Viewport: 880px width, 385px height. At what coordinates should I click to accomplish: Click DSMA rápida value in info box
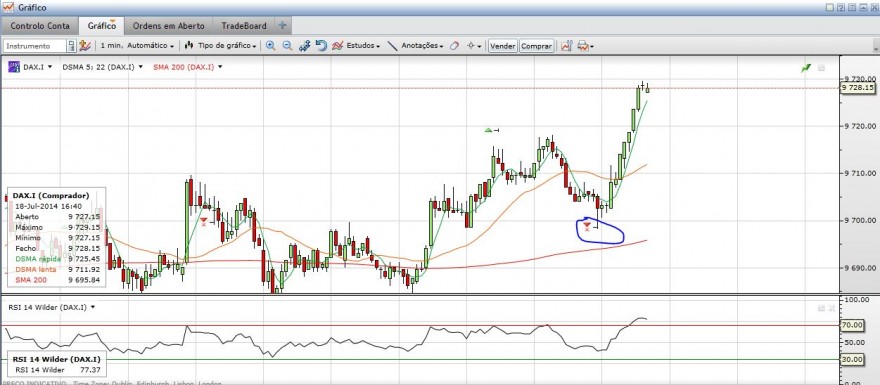tap(84, 259)
